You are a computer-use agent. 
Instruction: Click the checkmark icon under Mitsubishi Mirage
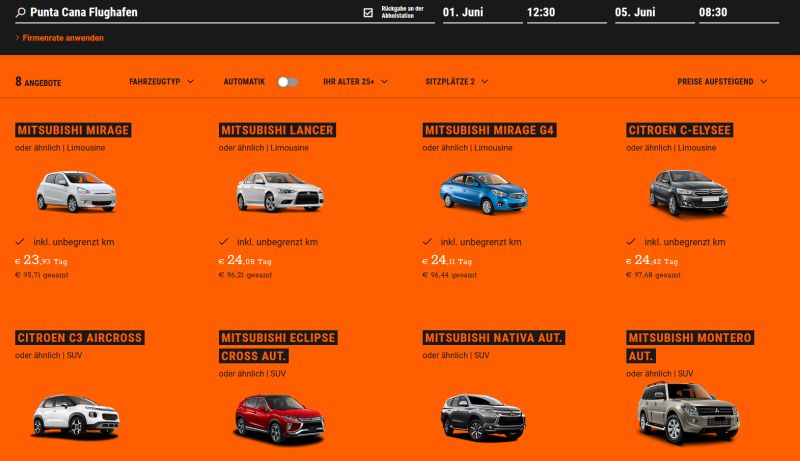(x=20, y=242)
